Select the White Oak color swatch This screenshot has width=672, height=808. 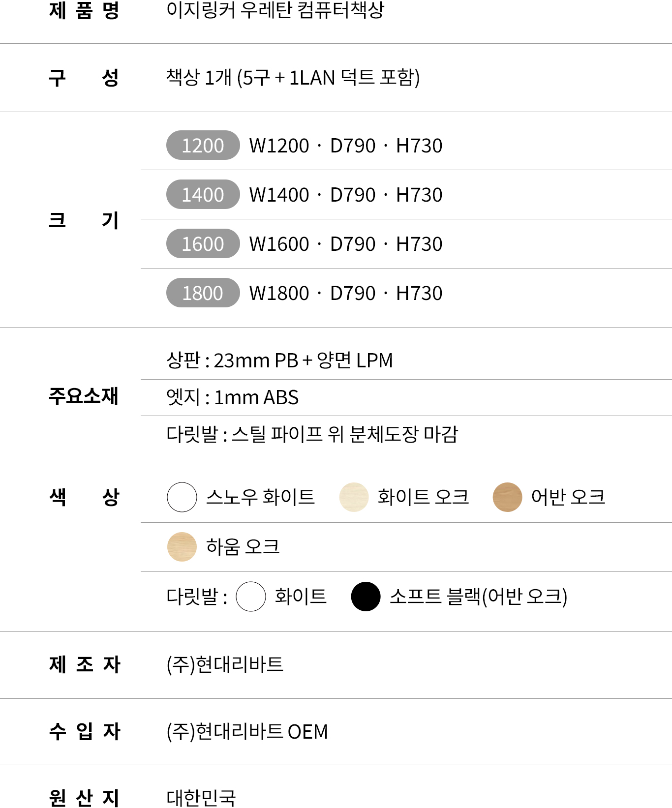coord(354,497)
